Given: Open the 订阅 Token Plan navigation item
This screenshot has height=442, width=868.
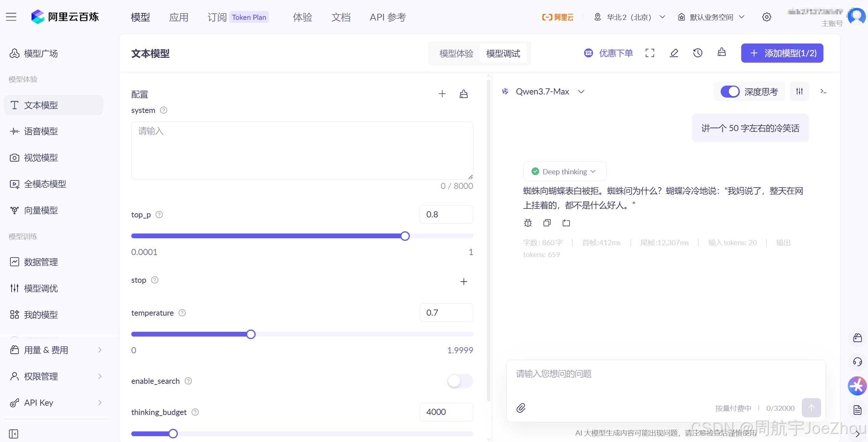Looking at the screenshot, I should click(238, 17).
